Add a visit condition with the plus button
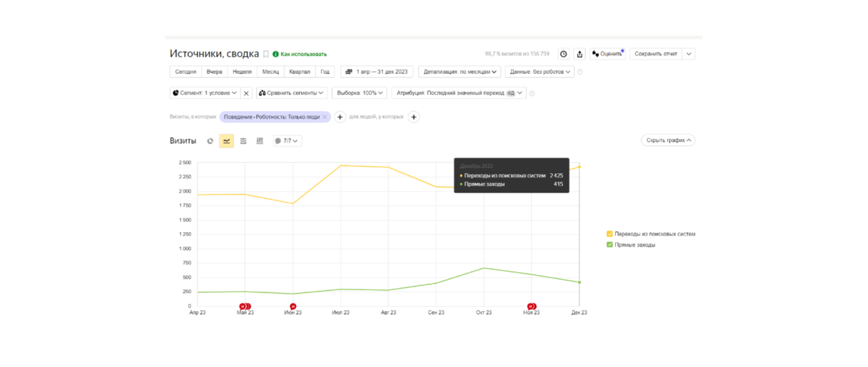Viewport: 868px width, 367px height. click(x=340, y=117)
